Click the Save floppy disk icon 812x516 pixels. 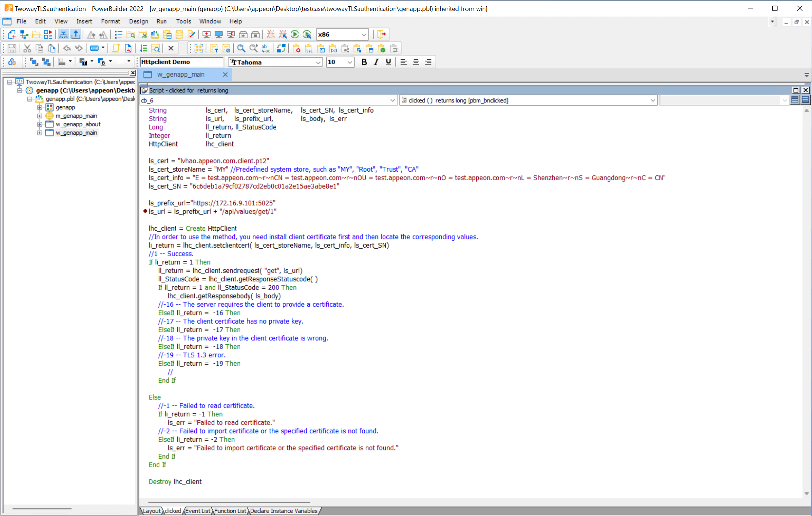point(12,49)
